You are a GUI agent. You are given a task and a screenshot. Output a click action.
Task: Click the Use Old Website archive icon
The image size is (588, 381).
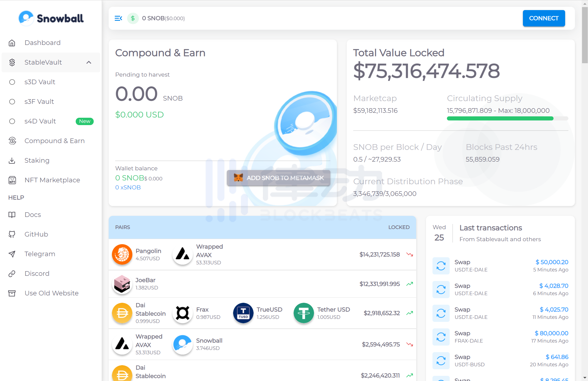pyautogui.click(x=12, y=293)
